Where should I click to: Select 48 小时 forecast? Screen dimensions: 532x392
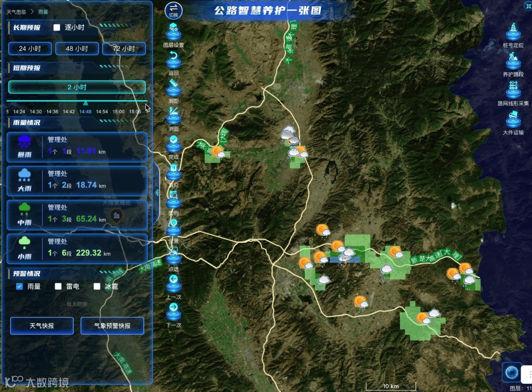coord(77,48)
